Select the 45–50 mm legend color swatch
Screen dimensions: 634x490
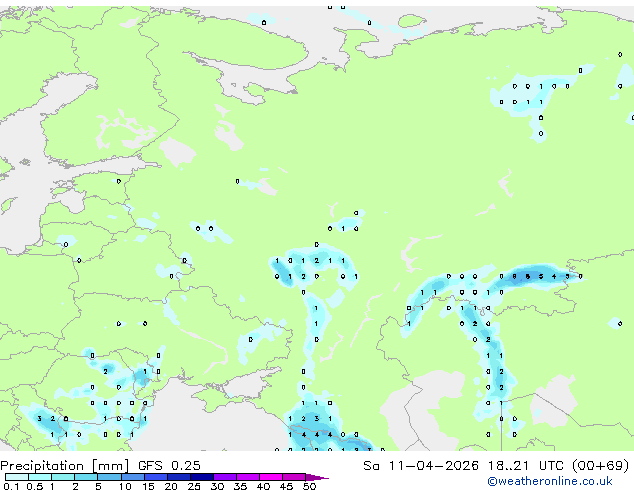[x=294, y=477]
